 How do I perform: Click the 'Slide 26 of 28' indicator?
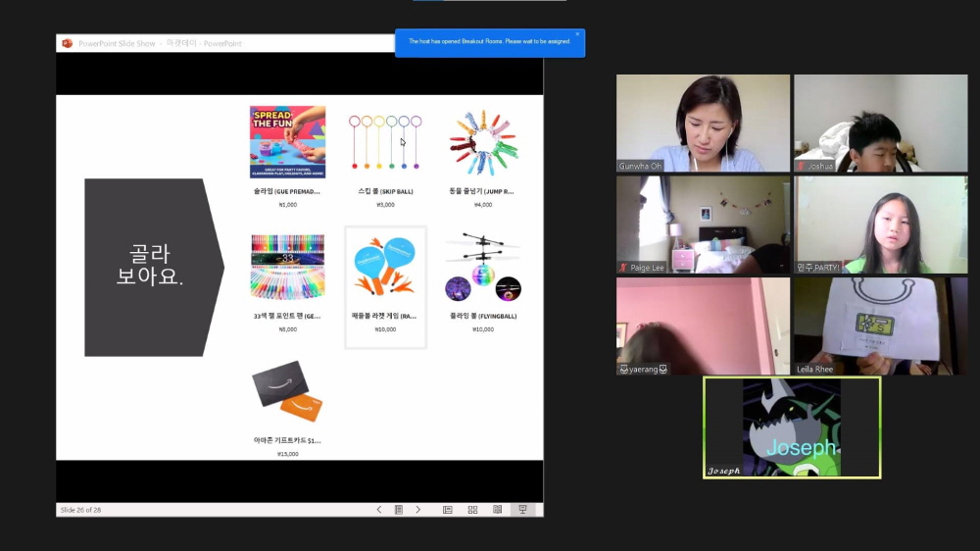(x=80, y=510)
